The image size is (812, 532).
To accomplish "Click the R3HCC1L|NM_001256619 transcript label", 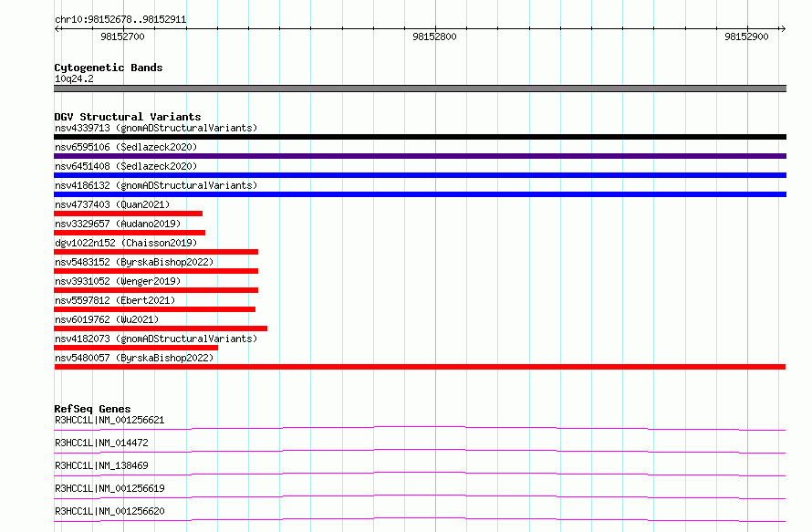I will point(109,488).
